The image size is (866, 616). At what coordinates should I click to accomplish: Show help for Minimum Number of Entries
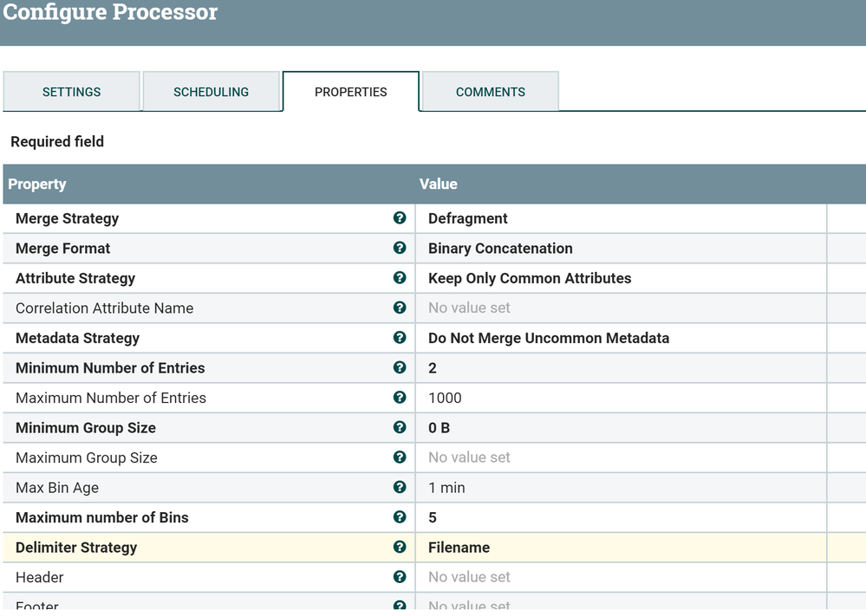coord(400,367)
